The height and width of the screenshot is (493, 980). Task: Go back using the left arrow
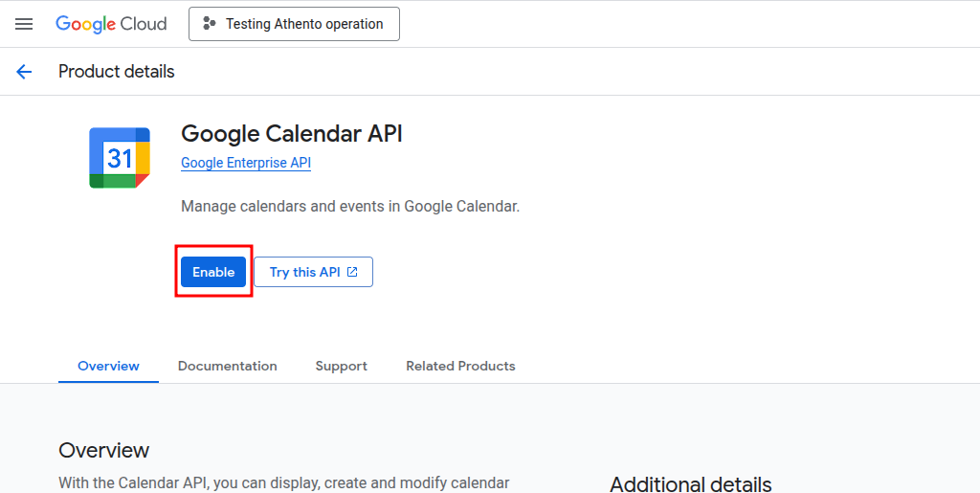tap(24, 72)
